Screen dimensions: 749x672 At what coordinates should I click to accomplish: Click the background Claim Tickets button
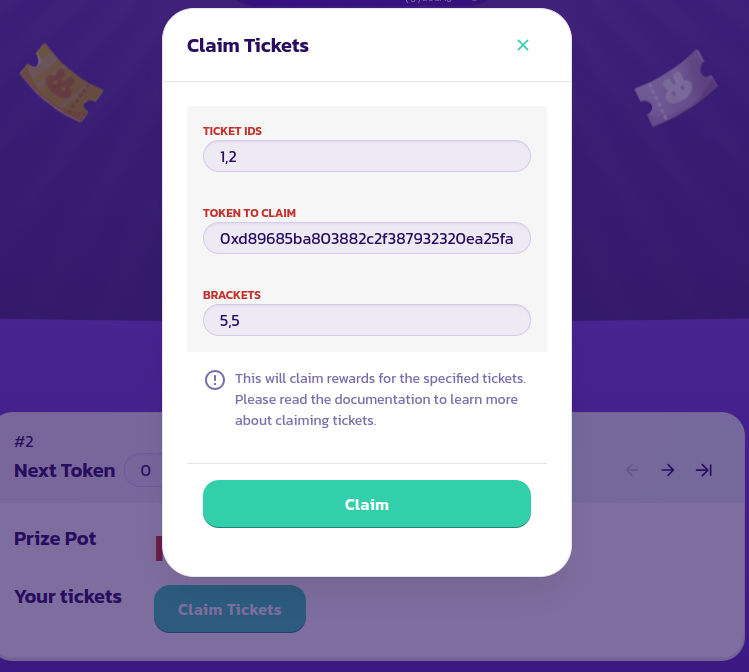point(230,609)
